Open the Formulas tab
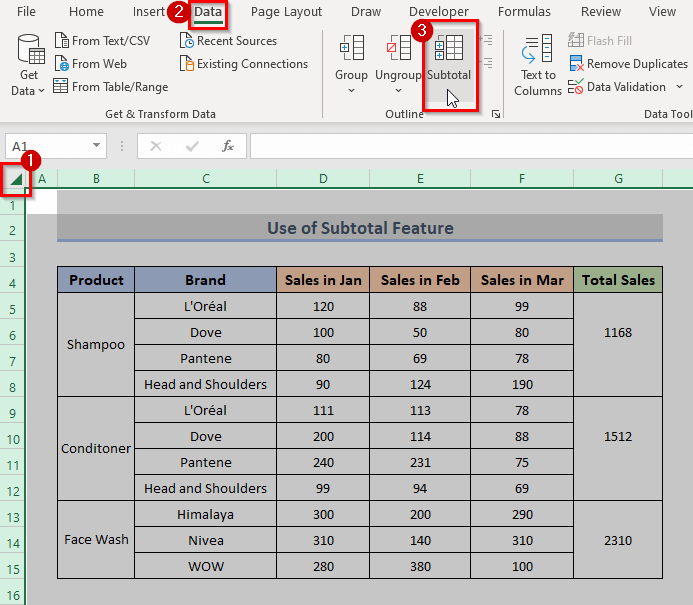Viewport: 693px width, 605px height. click(524, 12)
